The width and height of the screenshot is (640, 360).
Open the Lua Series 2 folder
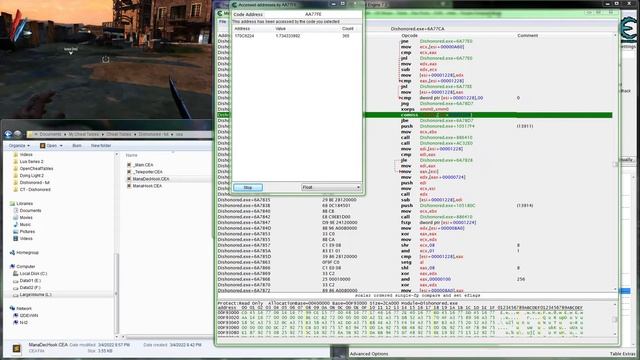point(31,162)
